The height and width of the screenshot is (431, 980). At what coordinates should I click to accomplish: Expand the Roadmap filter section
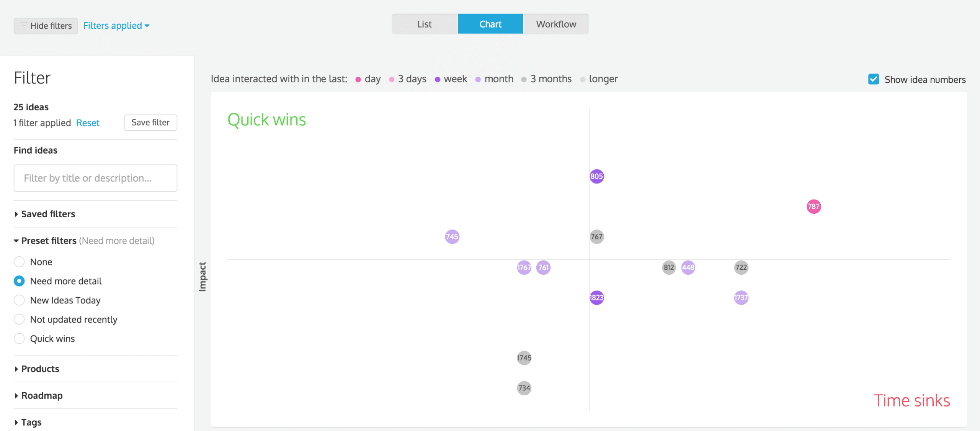point(38,396)
